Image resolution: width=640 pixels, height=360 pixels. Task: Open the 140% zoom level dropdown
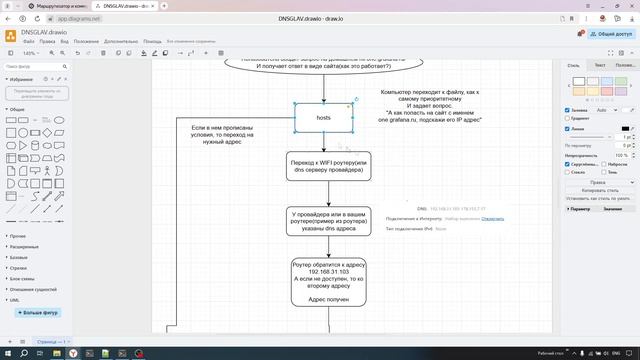(31, 53)
